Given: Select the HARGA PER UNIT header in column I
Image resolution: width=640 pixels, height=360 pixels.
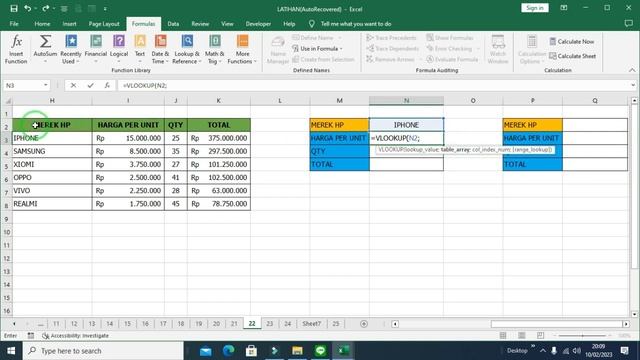Looking at the screenshot, I should (128, 125).
